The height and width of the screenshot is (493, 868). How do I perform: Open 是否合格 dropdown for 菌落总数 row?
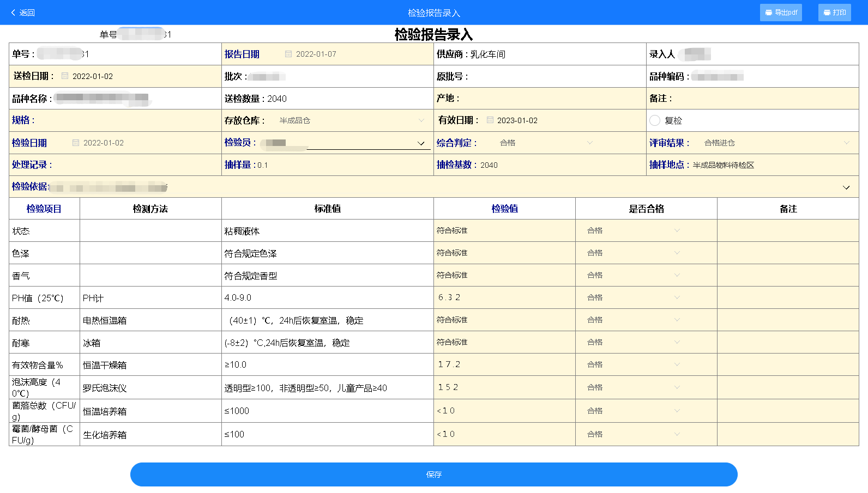pyautogui.click(x=677, y=411)
